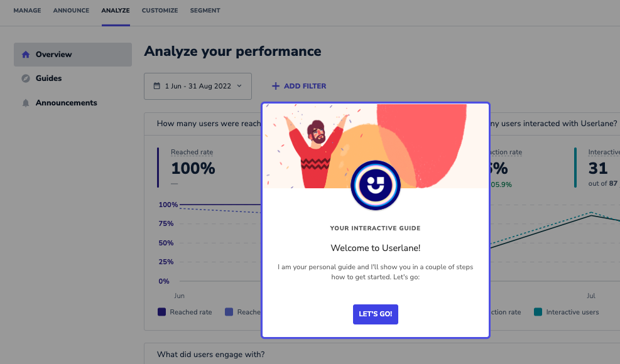This screenshot has height=364, width=620.
Task: Select the Customize tab
Action: (160, 11)
